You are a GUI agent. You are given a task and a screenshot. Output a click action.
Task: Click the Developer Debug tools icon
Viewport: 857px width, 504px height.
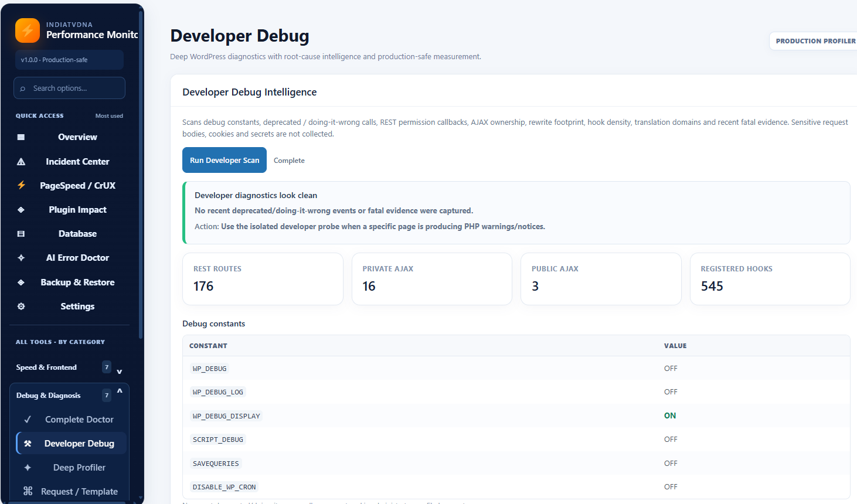coord(28,444)
